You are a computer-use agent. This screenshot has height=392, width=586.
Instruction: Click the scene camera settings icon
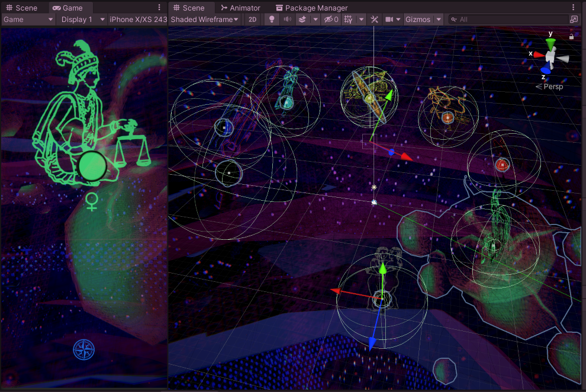tap(389, 20)
